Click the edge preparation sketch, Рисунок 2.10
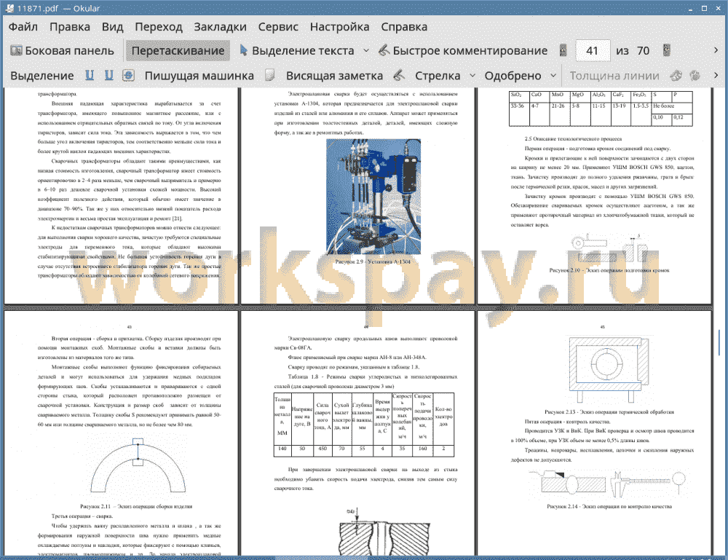 (x=609, y=249)
